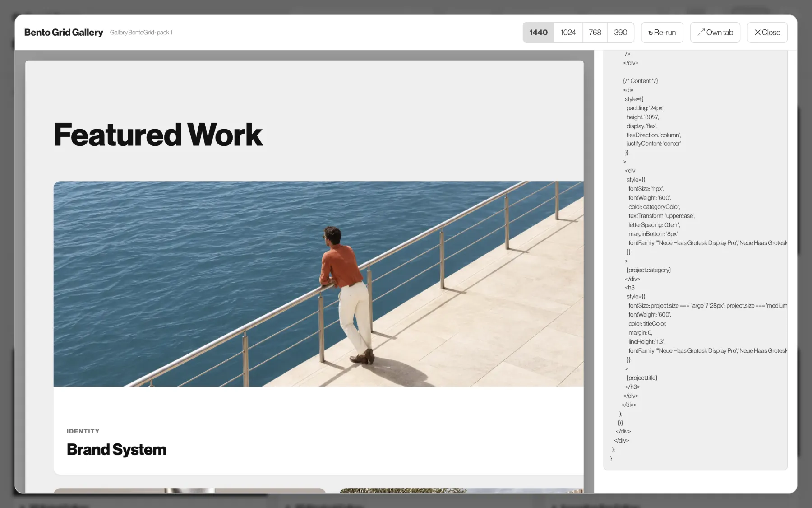Switch preview to 768 width
812x508 pixels.
(595, 33)
